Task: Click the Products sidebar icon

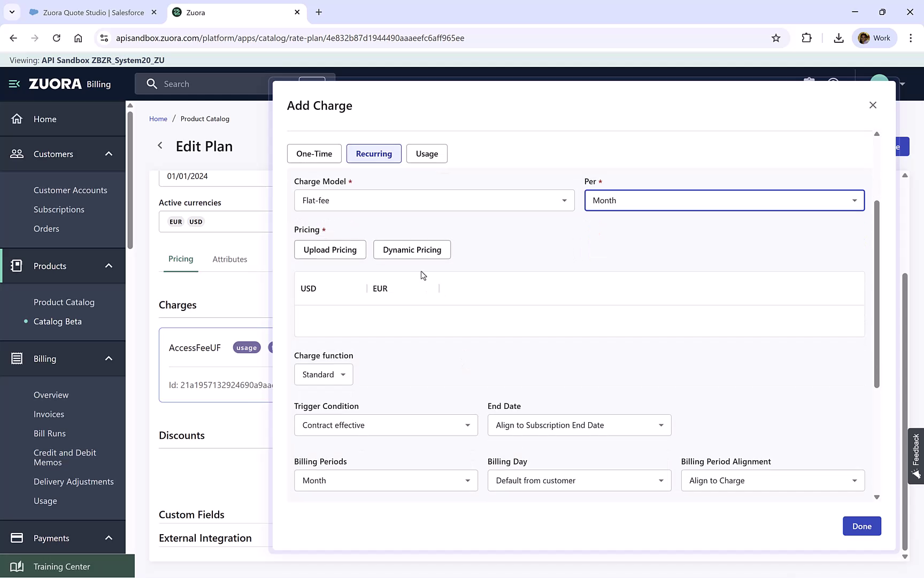Action: pyautogui.click(x=18, y=265)
